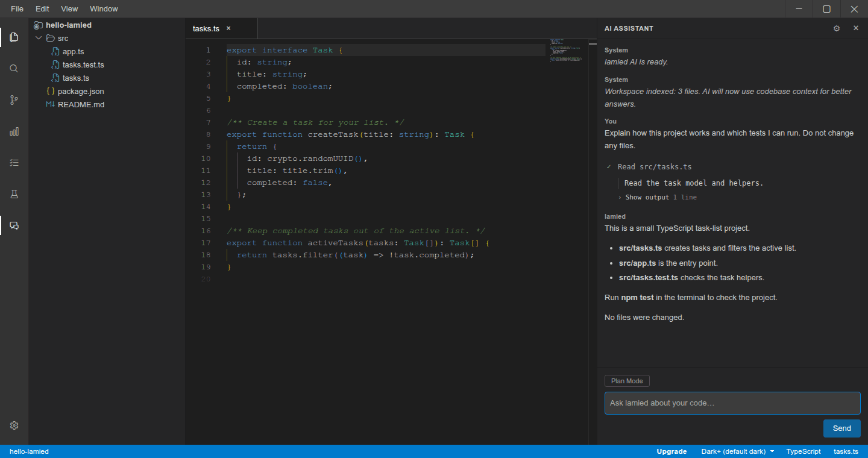Click bold npm test in AI response
This screenshot has width=868, height=458.
click(638, 298)
